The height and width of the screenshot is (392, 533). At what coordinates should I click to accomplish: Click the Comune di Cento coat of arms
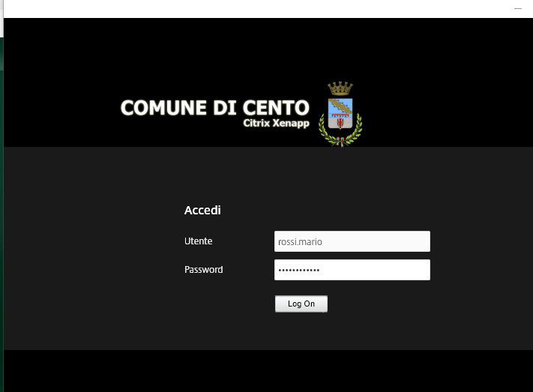click(340, 115)
